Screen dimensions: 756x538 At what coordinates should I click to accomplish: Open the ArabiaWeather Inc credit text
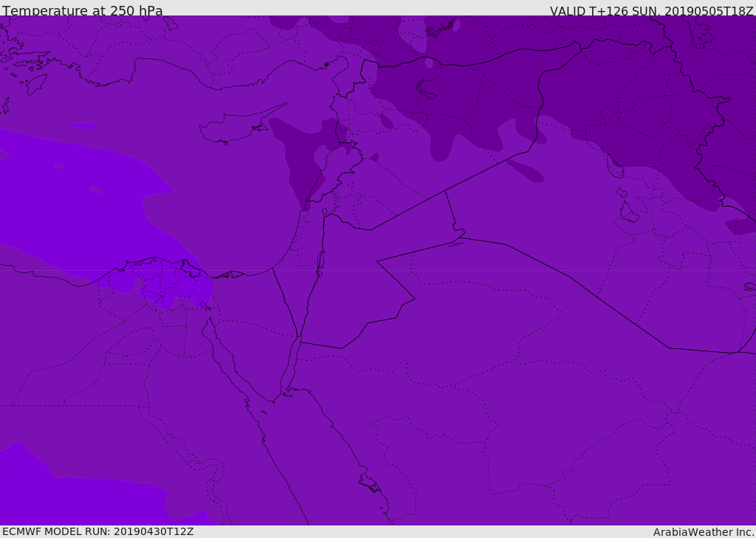pyautogui.click(x=703, y=532)
